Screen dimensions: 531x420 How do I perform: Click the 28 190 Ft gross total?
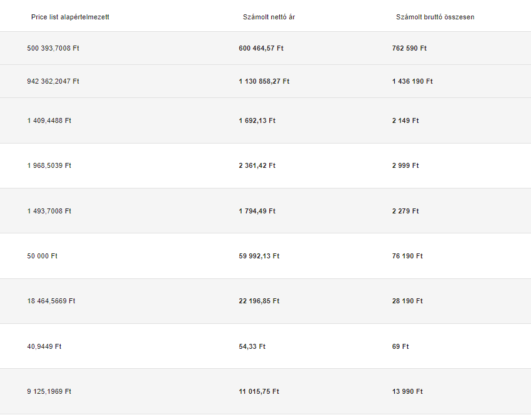407,301
